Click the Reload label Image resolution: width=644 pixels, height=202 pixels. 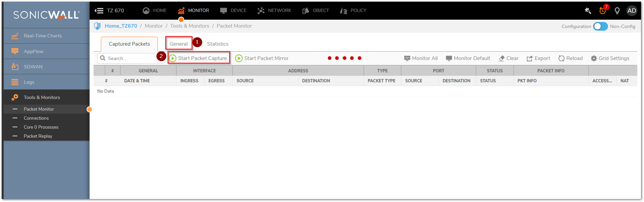pyautogui.click(x=574, y=58)
